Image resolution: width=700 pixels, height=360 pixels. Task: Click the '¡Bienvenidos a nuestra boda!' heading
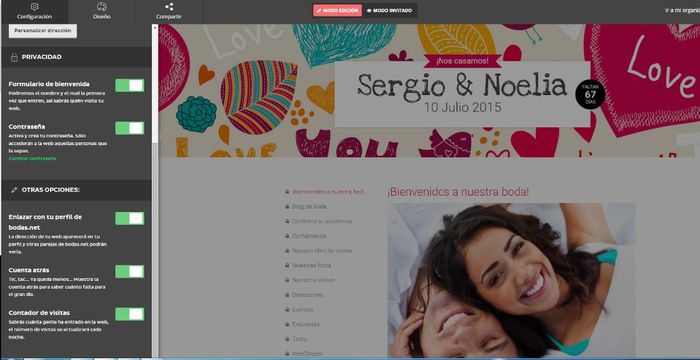click(x=458, y=193)
